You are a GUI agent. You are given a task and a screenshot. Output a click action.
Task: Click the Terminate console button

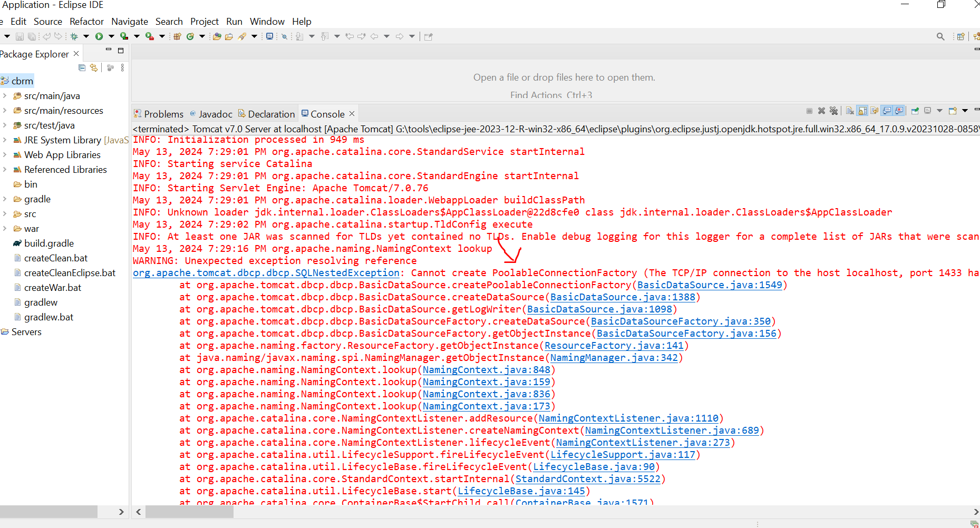tap(809, 111)
